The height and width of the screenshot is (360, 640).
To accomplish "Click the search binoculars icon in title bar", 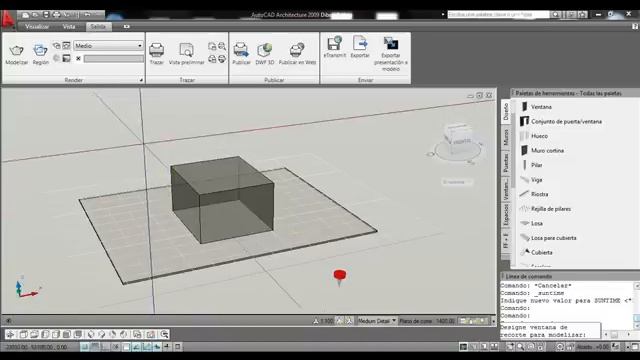I will [556, 14].
